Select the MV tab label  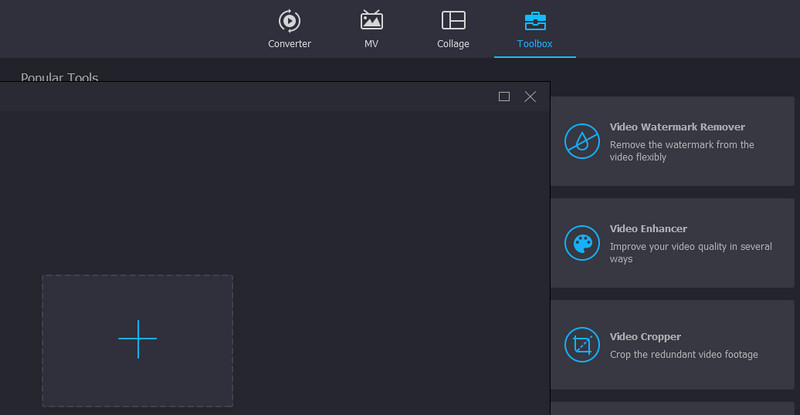tap(372, 44)
